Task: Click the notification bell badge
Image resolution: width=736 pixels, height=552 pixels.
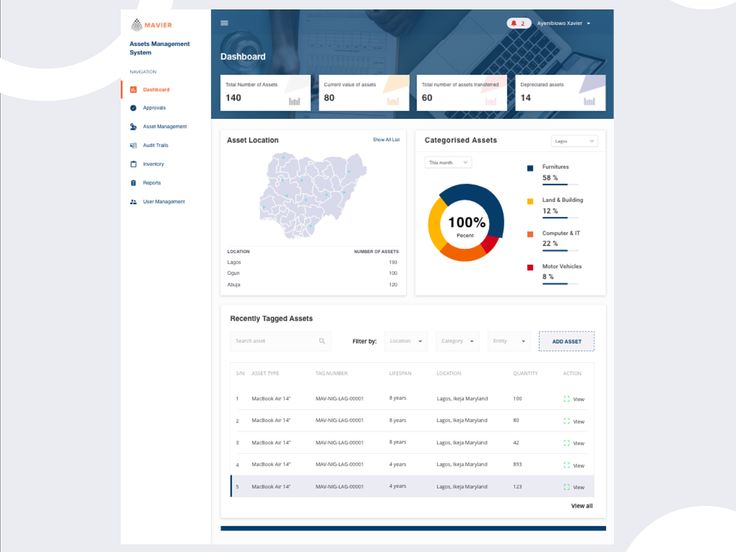Action: (519, 23)
